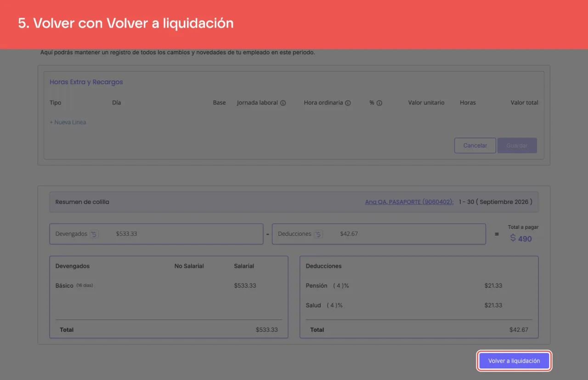The width and height of the screenshot is (588, 380).
Task: Click the Guardar button
Action: click(x=517, y=146)
